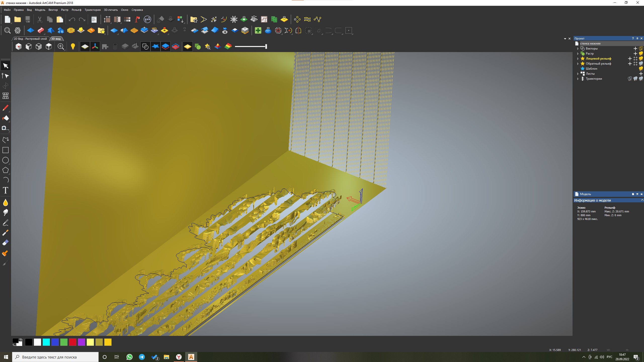Expand the Траектории tree node
The image size is (644, 362).
point(578,79)
